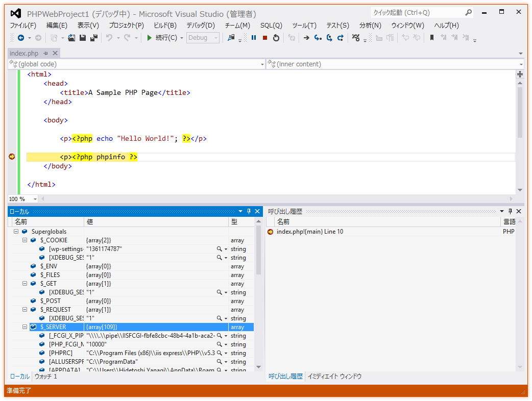The image size is (532, 401).
Task: Pause debugging with Break All icon
Action: click(x=253, y=38)
